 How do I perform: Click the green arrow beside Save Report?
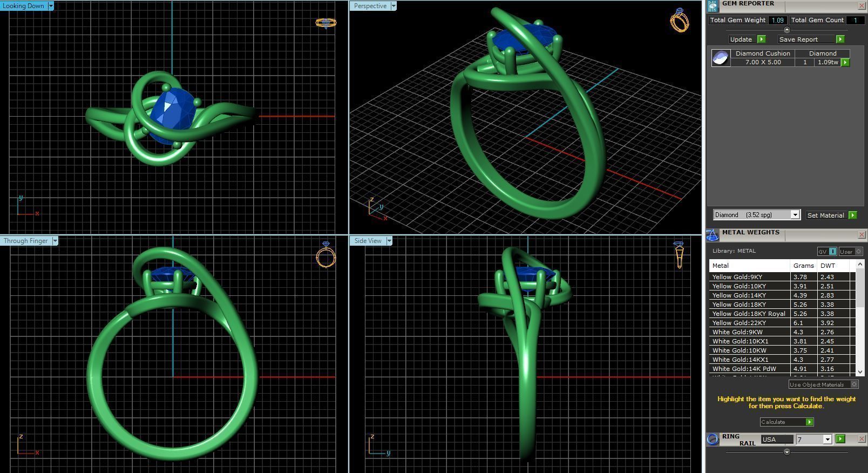(840, 39)
